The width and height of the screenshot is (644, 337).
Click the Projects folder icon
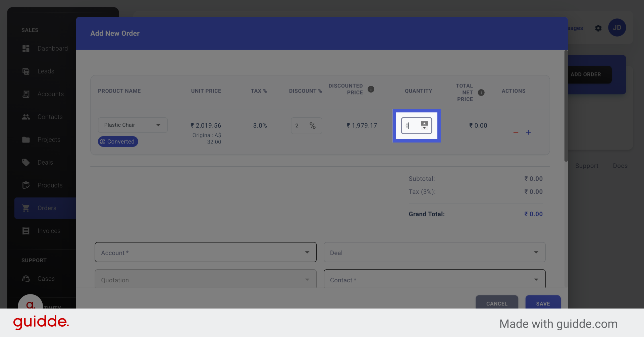click(x=26, y=140)
